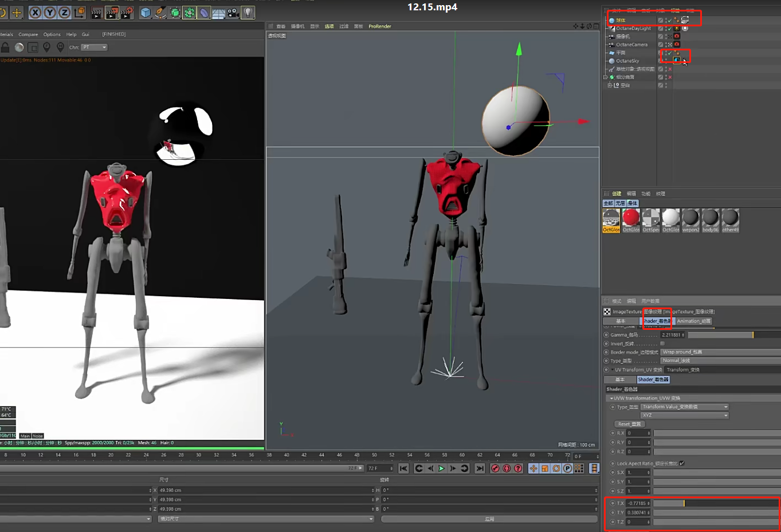
Task: Click the clay sphere mode icon in Octane viewer
Action: click(19, 48)
